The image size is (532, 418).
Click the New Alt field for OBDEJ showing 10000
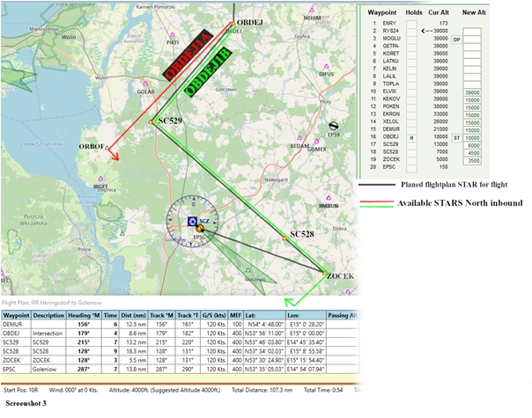472,138
